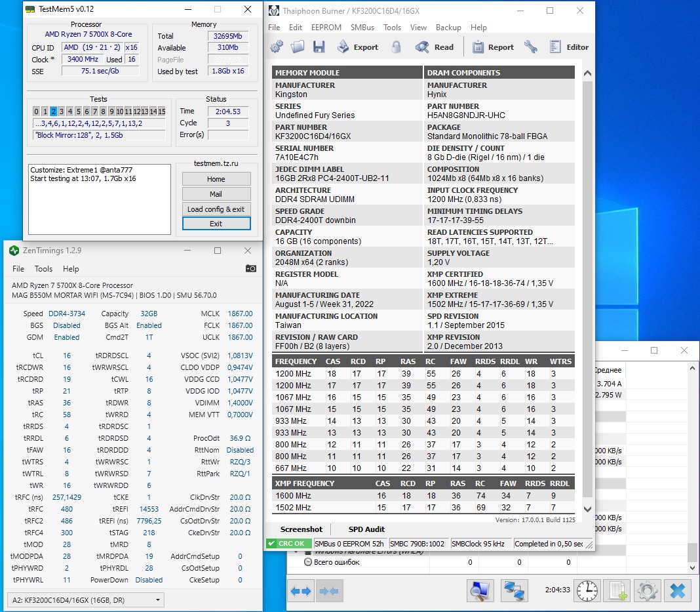Click HWiNFO list scroll up arrow
This screenshot has height=612, width=700.
(692, 369)
